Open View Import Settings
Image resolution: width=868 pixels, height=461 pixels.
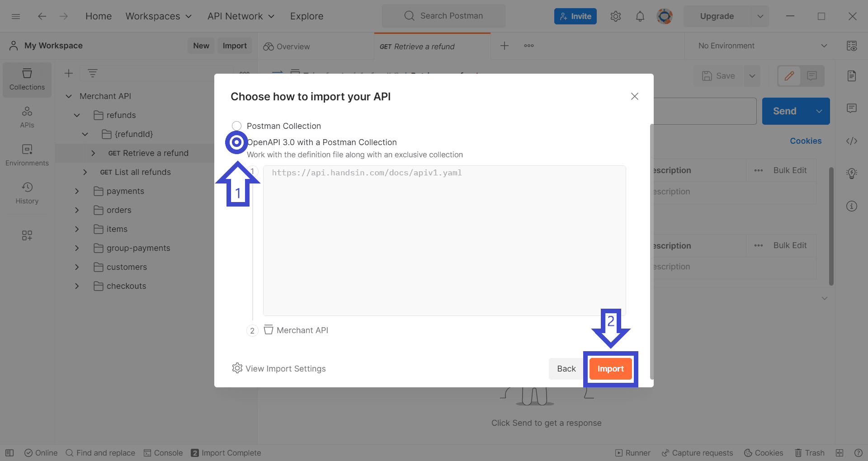[278, 368]
